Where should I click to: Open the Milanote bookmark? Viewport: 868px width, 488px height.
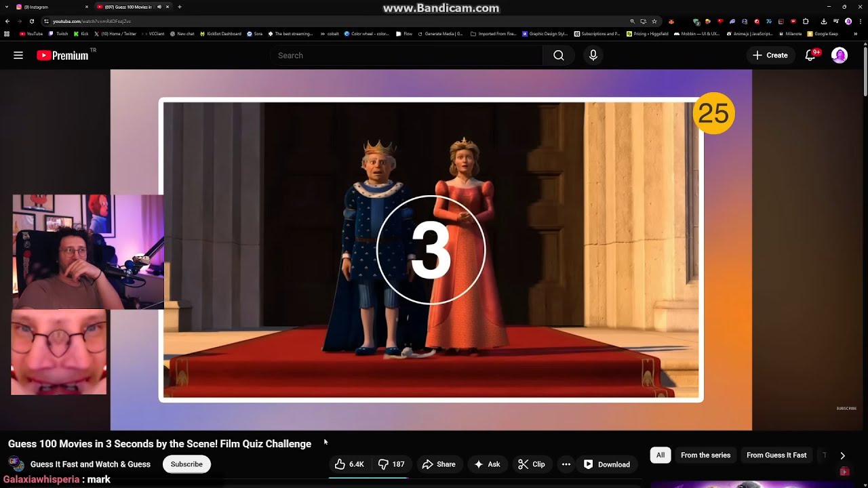coord(790,33)
